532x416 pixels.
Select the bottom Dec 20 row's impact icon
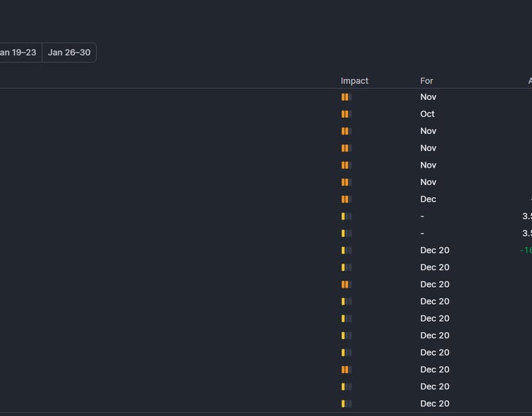pyautogui.click(x=346, y=404)
